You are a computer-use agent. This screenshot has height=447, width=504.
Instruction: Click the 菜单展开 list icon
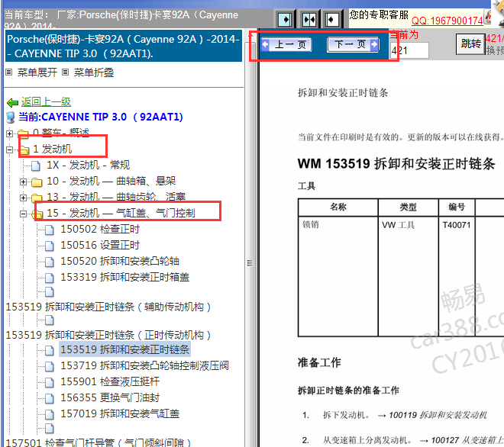[x=9, y=72]
